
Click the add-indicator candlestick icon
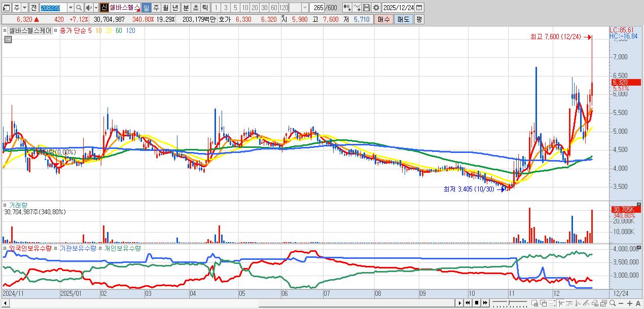tap(347, 8)
